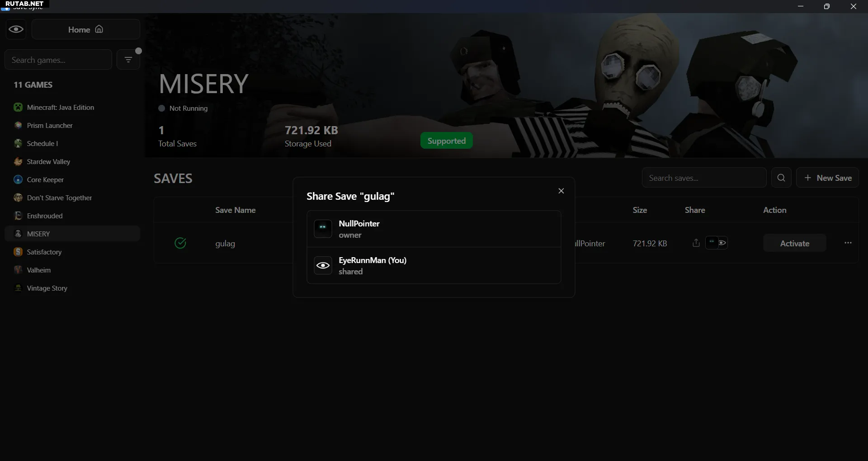Select Minecraft: Java Edition in sidebar
The width and height of the screenshot is (868, 461).
[x=60, y=108]
